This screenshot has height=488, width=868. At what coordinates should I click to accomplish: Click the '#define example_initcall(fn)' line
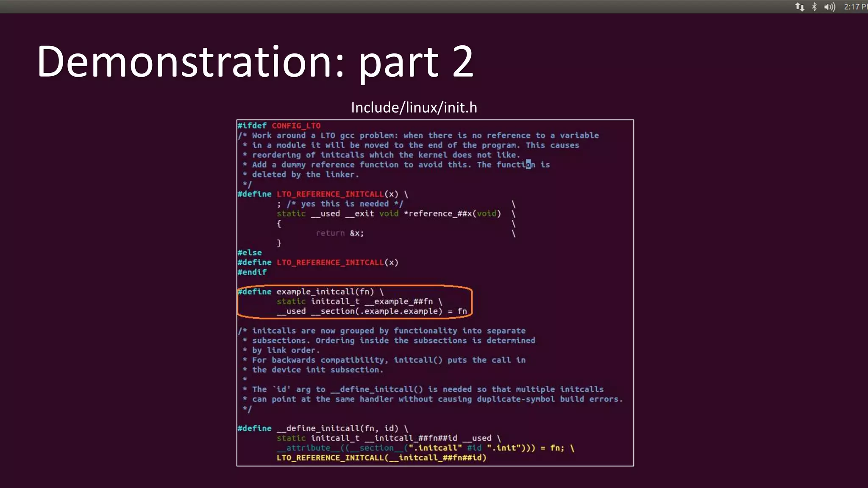310,291
